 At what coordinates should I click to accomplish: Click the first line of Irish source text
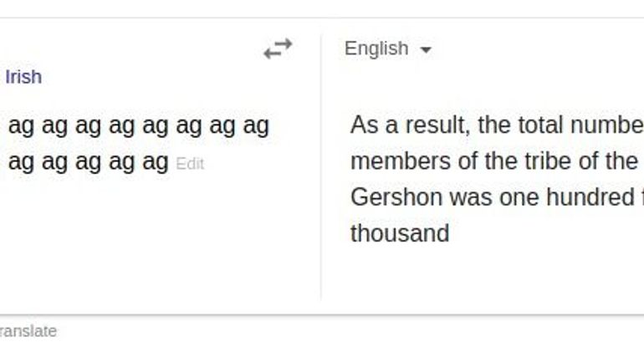138,126
